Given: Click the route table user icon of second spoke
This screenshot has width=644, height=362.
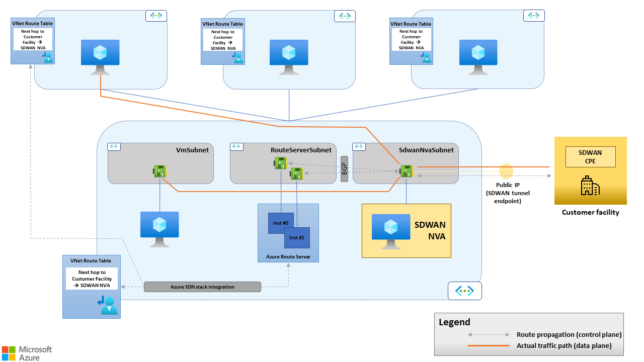Looking at the screenshot, I should [237, 57].
